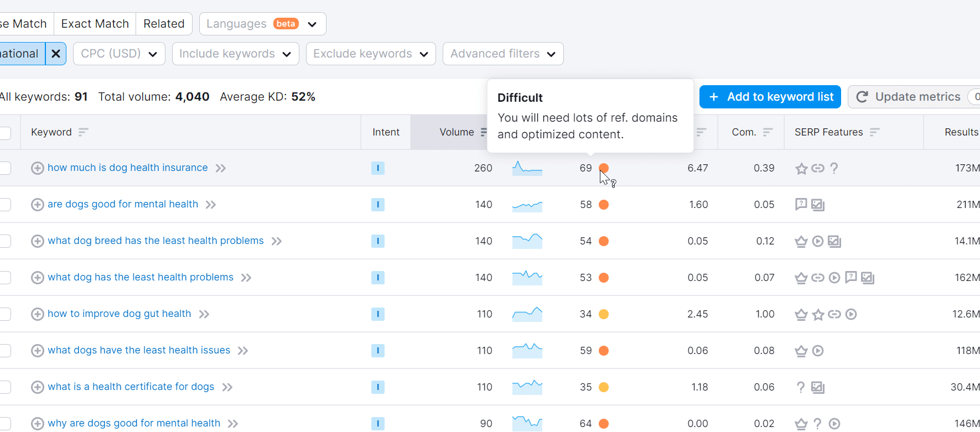The image size is (980, 432).
Task: Click plus icon for 'how to improve dog gut health'
Action: (38, 314)
